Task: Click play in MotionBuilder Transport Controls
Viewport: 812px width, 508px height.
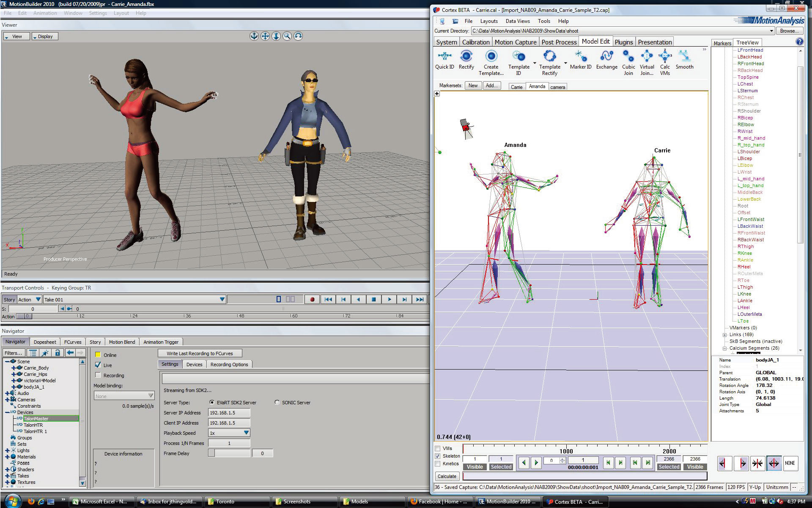Action: pyautogui.click(x=389, y=299)
